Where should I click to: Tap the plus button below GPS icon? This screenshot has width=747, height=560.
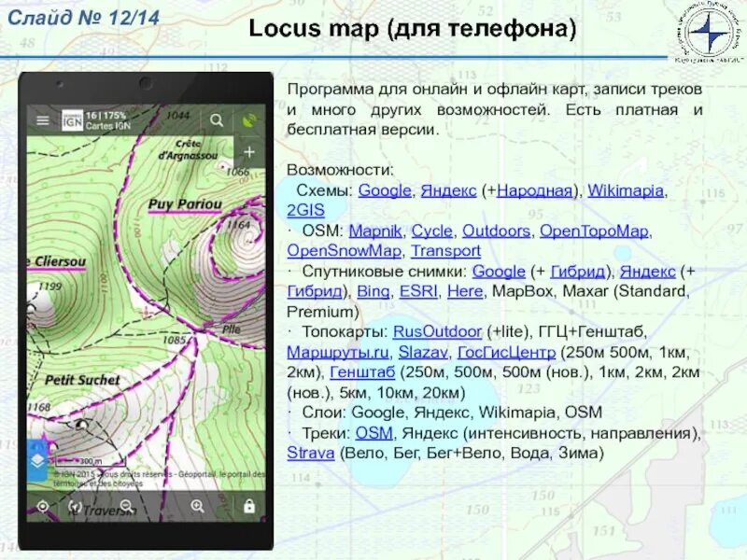(x=249, y=152)
